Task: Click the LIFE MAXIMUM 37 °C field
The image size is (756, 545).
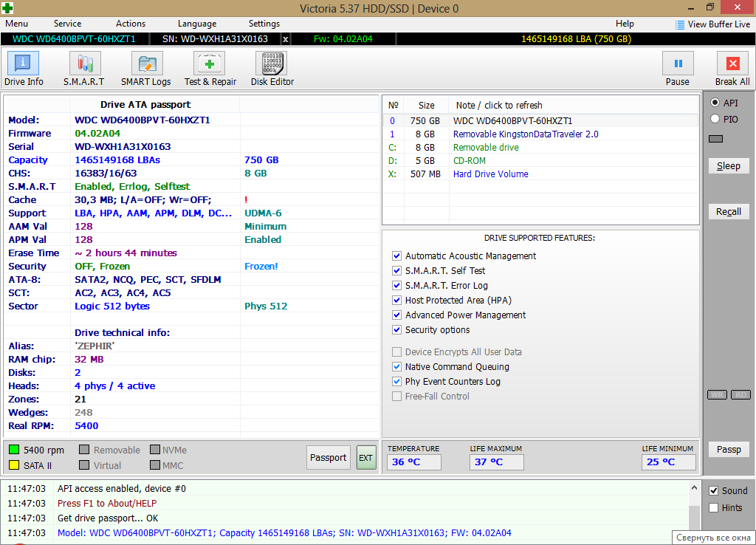Action: tap(497, 462)
